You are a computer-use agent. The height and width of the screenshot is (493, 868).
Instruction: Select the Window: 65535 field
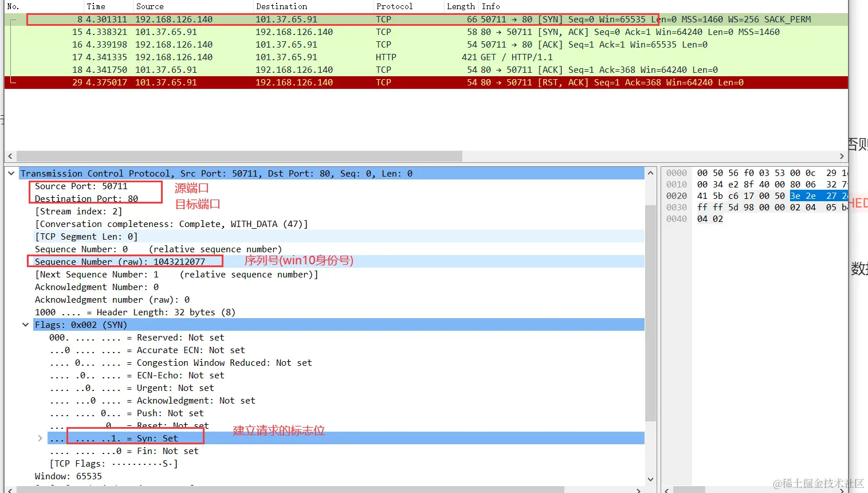tap(68, 476)
